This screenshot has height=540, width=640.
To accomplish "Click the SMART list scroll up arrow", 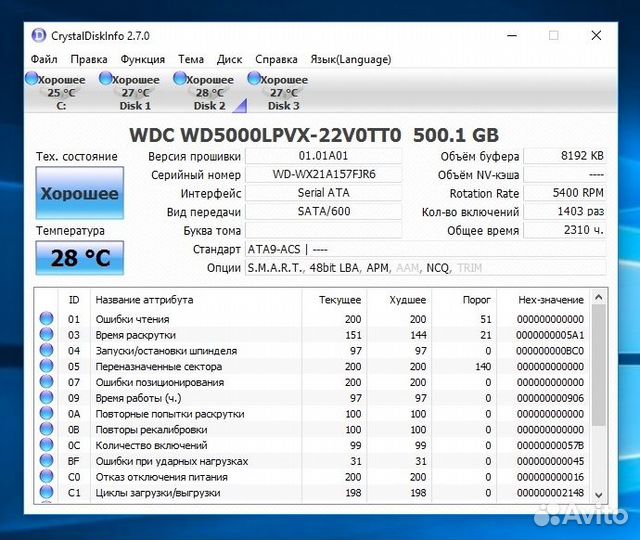I will pyautogui.click(x=599, y=298).
